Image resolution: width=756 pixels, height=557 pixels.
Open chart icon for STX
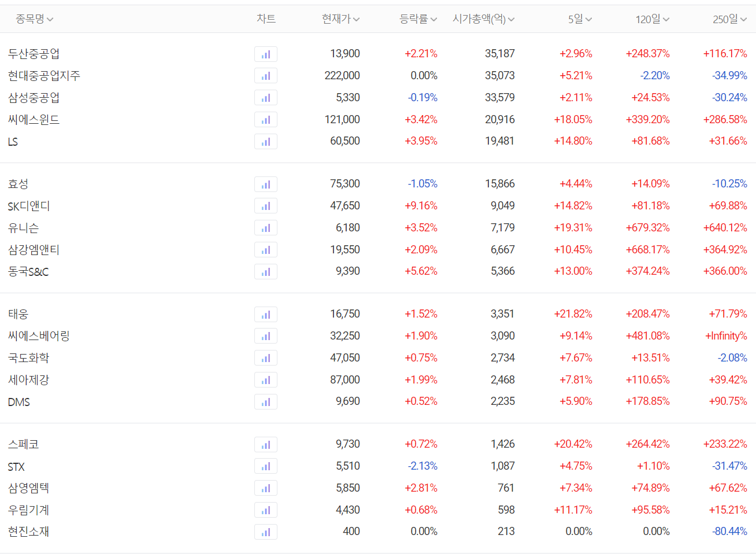pyautogui.click(x=266, y=466)
